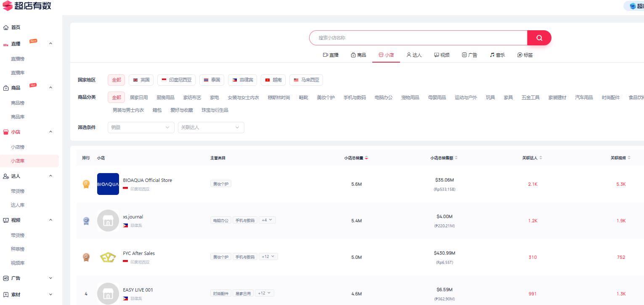Open 小店榜 from the sidebar menu

(18, 147)
